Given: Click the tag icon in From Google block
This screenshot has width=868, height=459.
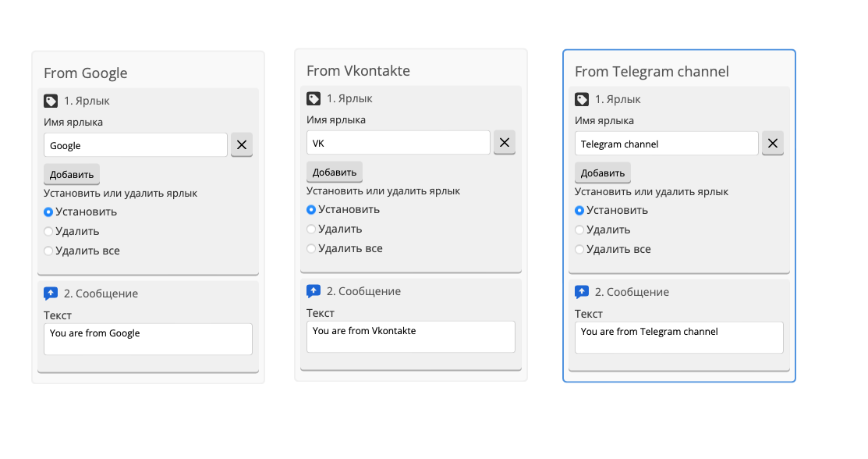Looking at the screenshot, I should point(51,101).
